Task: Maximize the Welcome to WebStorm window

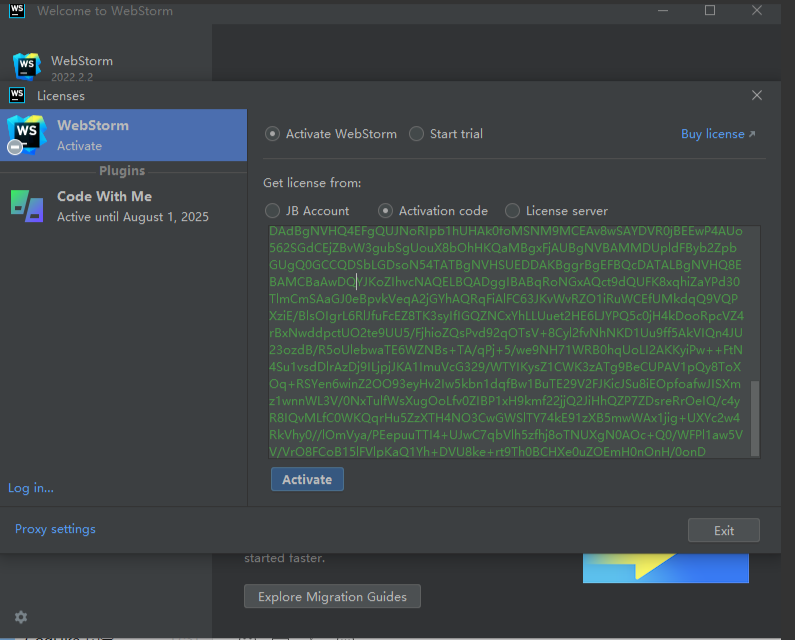Action: [710, 11]
